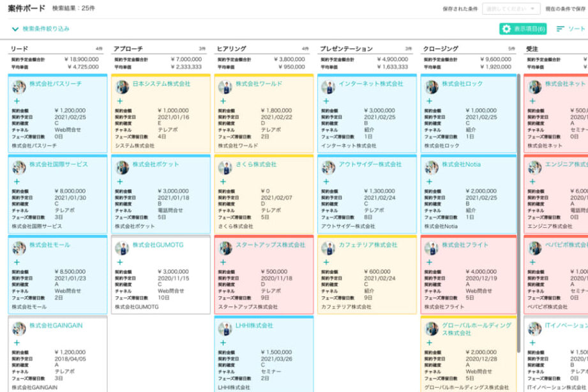Expand the 検索条件絞り込み filter section
The width and height of the screenshot is (588, 392).
coord(40,29)
